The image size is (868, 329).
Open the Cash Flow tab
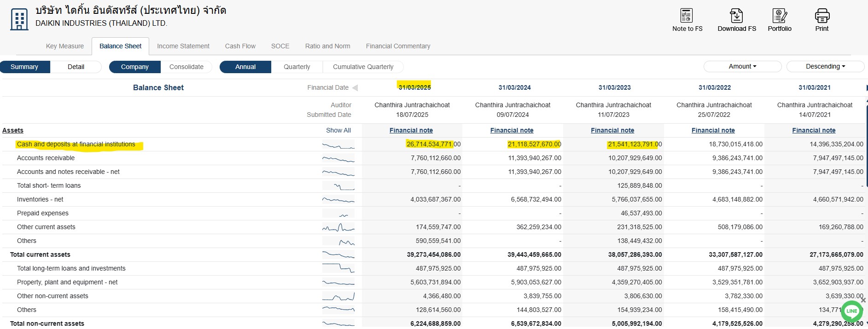pos(240,46)
